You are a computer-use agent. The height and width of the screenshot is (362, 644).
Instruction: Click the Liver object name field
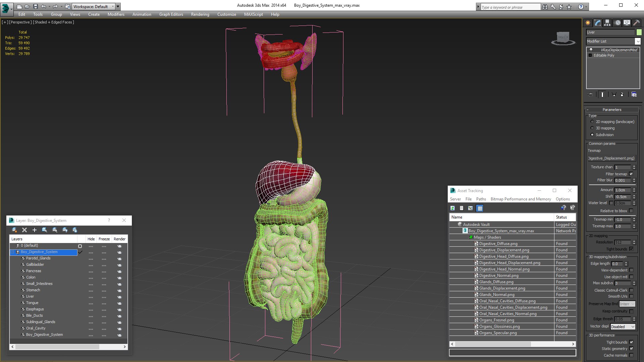pos(610,32)
